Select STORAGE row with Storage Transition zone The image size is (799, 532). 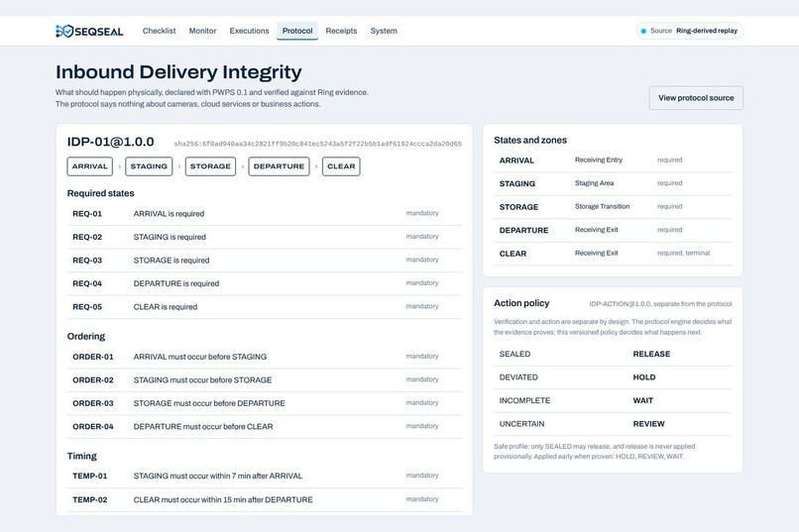pyautogui.click(x=613, y=207)
